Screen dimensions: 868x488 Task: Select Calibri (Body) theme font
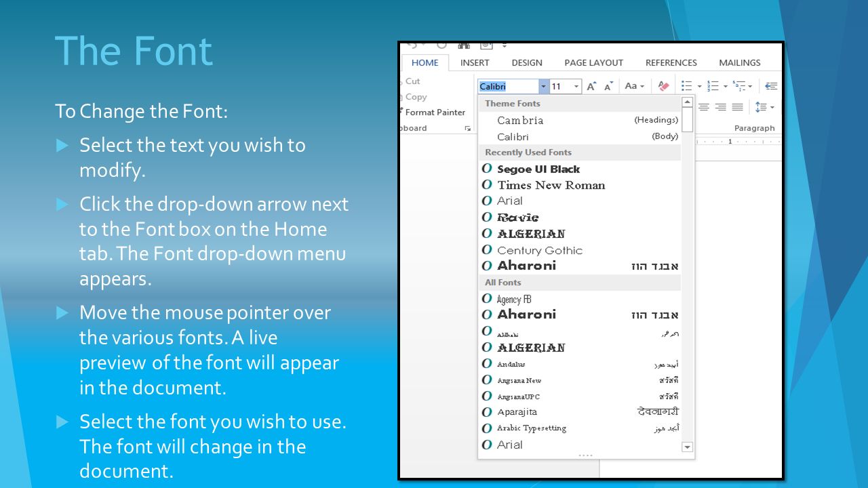579,136
